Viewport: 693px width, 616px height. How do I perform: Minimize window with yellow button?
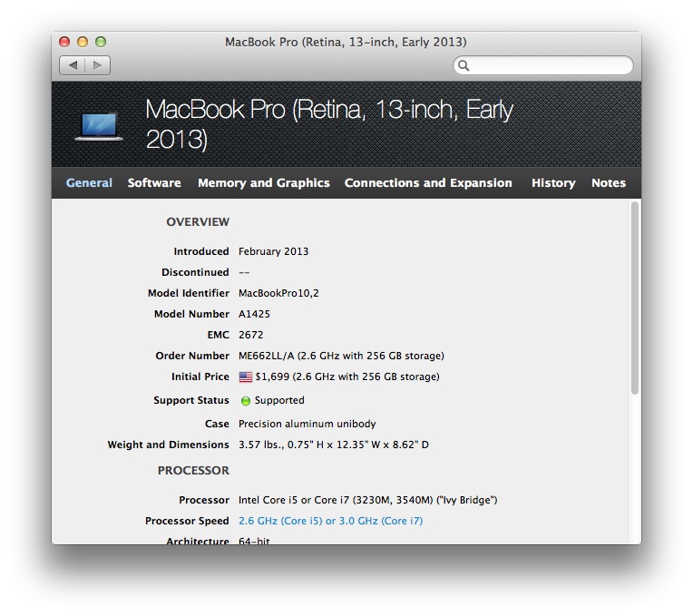click(83, 42)
